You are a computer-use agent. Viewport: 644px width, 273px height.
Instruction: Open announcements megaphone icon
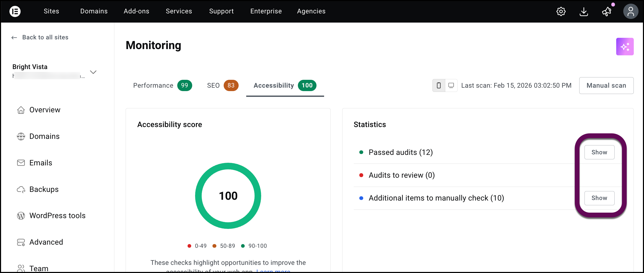pyautogui.click(x=607, y=12)
